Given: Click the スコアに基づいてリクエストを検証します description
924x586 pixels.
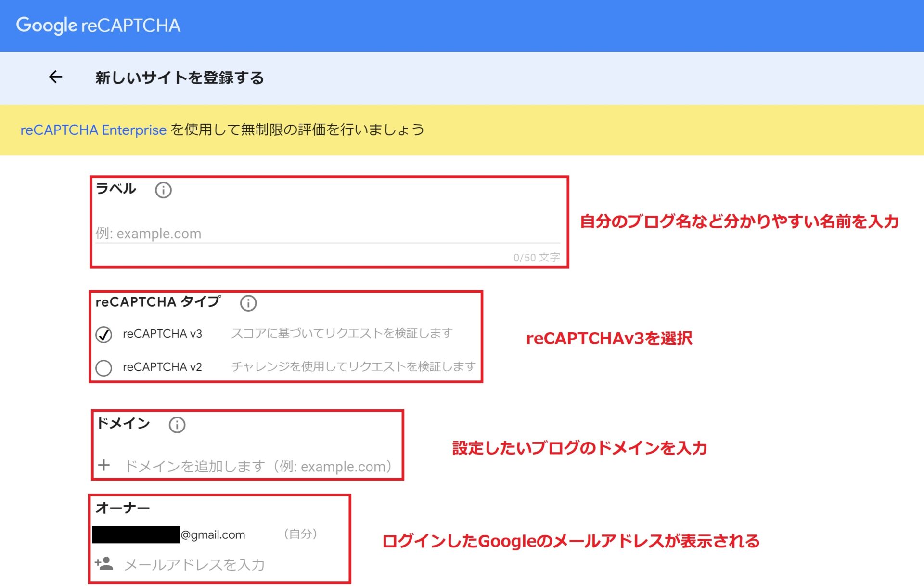Looking at the screenshot, I should click(x=342, y=333).
